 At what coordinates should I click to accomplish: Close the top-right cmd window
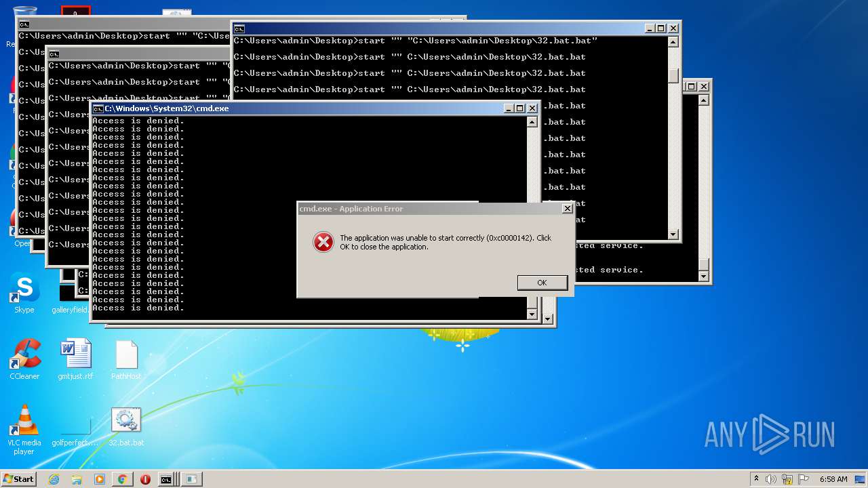coord(673,28)
